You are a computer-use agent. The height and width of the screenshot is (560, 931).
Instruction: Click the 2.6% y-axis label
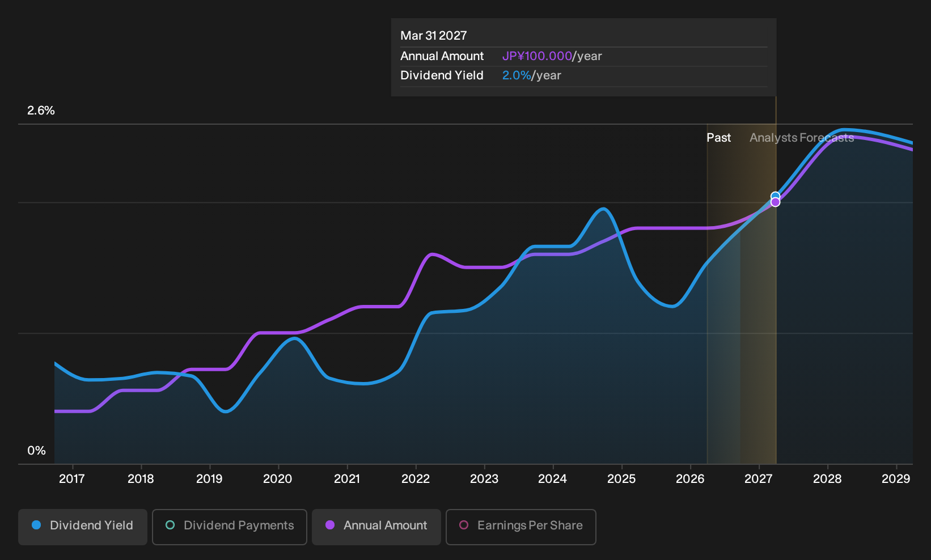pos(41,111)
